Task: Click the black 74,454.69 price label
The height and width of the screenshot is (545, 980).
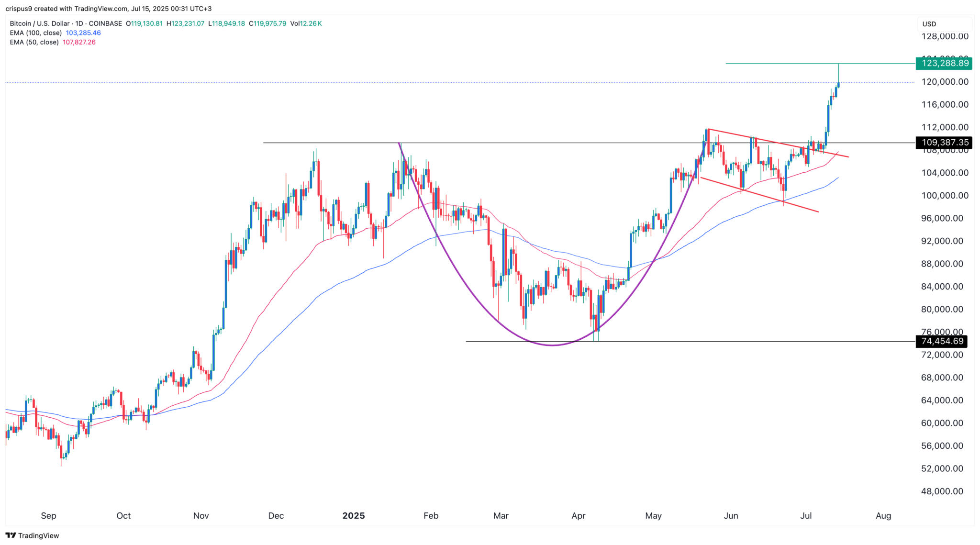Action: (x=942, y=341)
